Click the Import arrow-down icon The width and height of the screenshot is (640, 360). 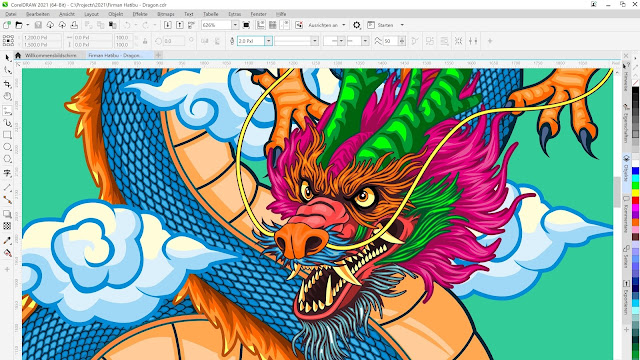(167, 25)
